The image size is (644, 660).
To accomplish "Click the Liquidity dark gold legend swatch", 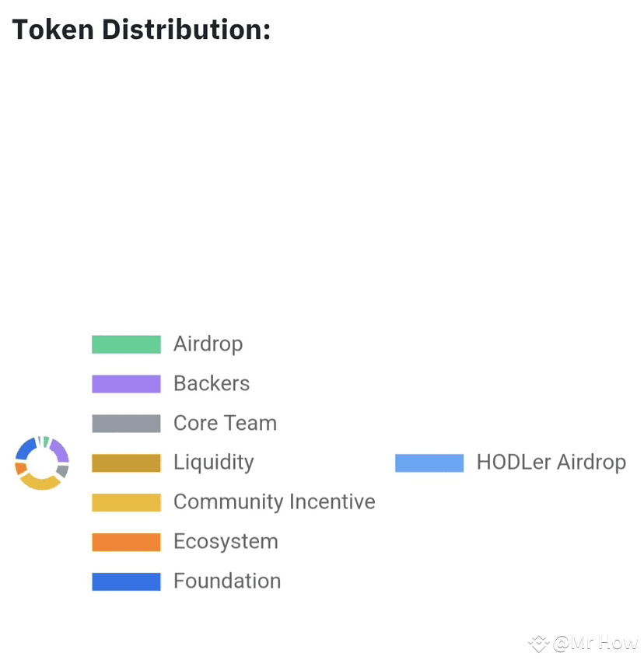I will click(126, 463).
